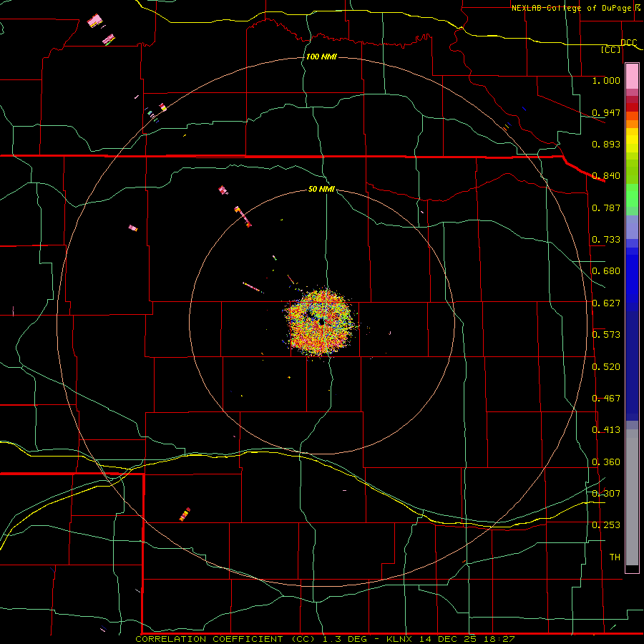Screen dimensions: 644x644
Task: Click the 0.787 value on the color scale
Action: point(606,208)
